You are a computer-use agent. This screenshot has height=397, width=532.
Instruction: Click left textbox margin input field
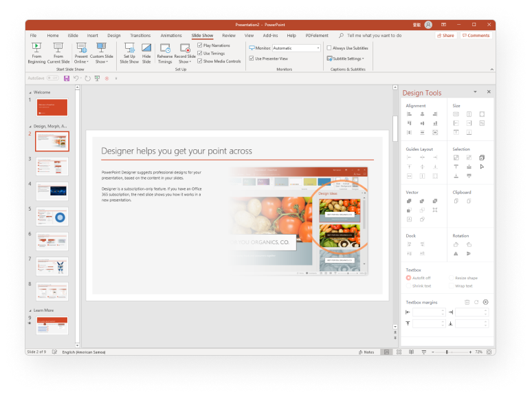428,312
